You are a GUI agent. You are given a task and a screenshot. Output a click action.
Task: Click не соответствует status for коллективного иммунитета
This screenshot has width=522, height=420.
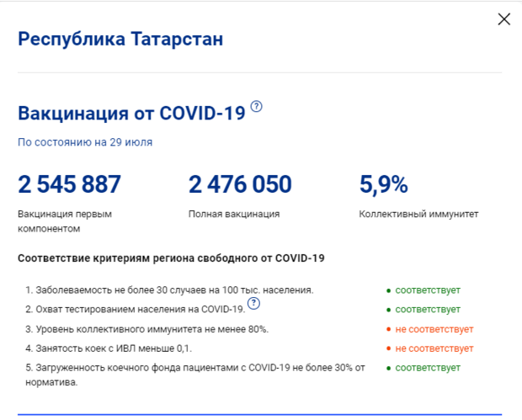tap(434, 329)
